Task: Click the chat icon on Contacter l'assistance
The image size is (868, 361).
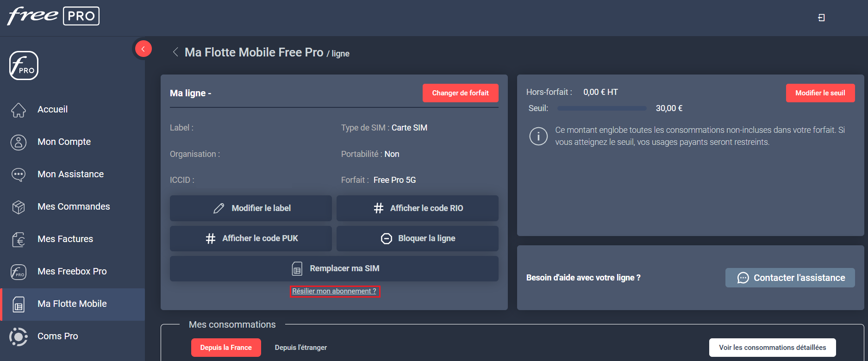Action: [743, 278]
